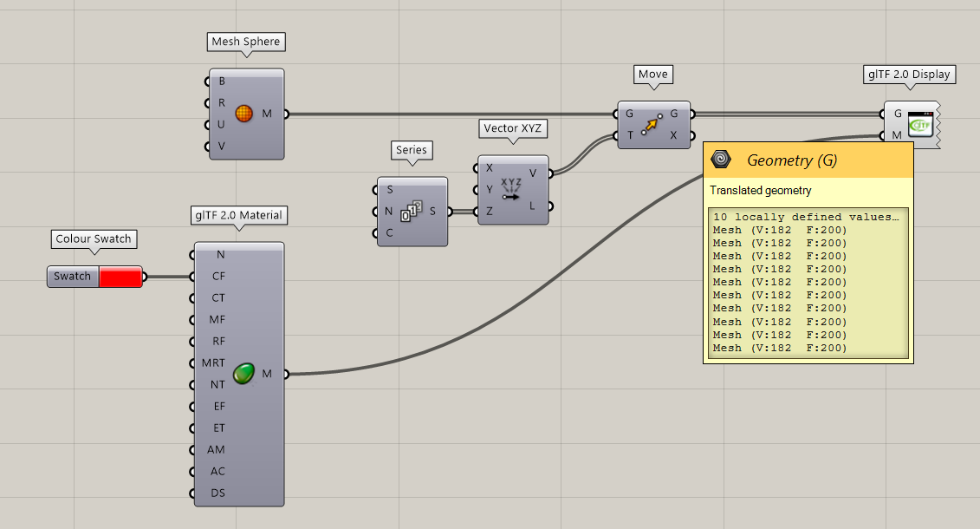
Task: Click the Mesh Sphere component icon
Action: pos(244,114)
